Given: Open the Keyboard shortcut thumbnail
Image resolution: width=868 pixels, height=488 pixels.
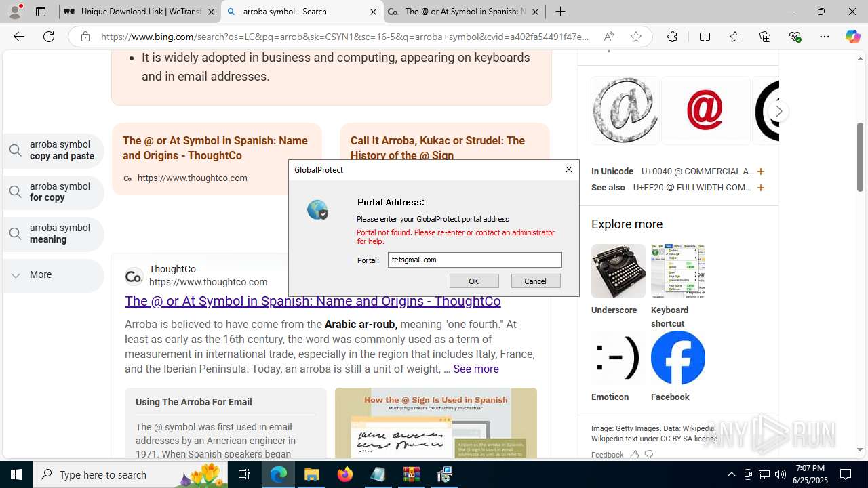Looking at the screenshot, I should tap(678, 271).
